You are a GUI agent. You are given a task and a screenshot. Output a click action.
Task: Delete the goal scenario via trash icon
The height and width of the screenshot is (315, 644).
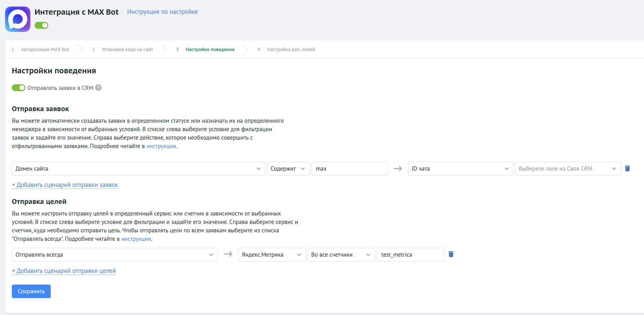tap(451, 254)
